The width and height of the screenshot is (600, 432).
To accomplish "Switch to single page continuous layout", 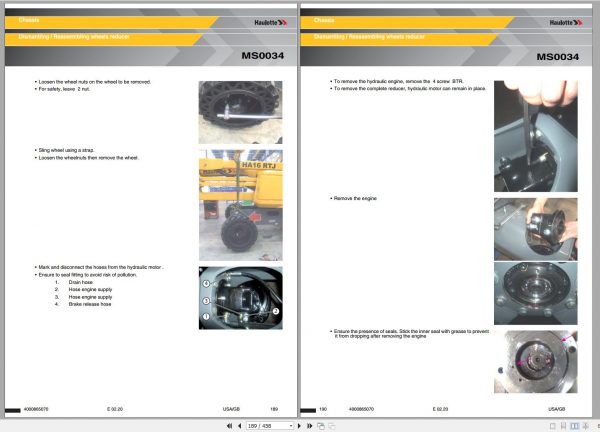I will tap(563, 426).
